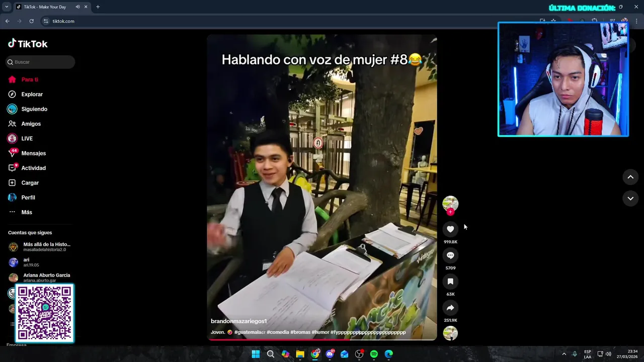Open Más allá de la Histo... account

(40, 247)
